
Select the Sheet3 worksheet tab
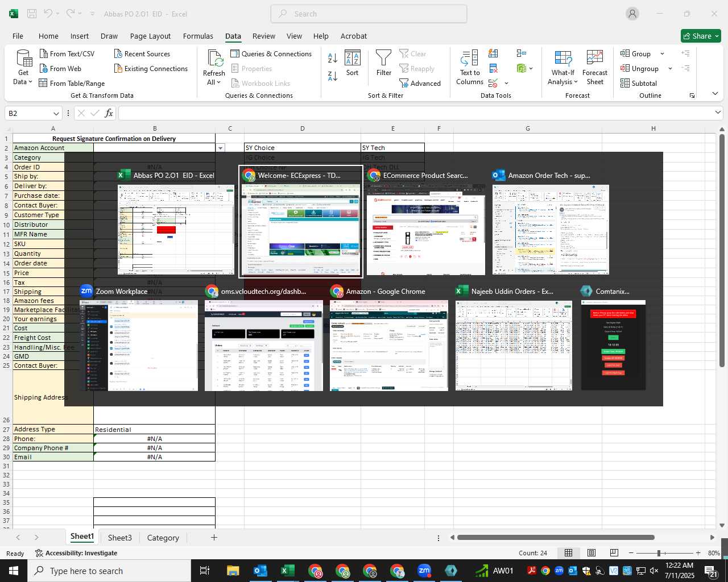(120, 538)
